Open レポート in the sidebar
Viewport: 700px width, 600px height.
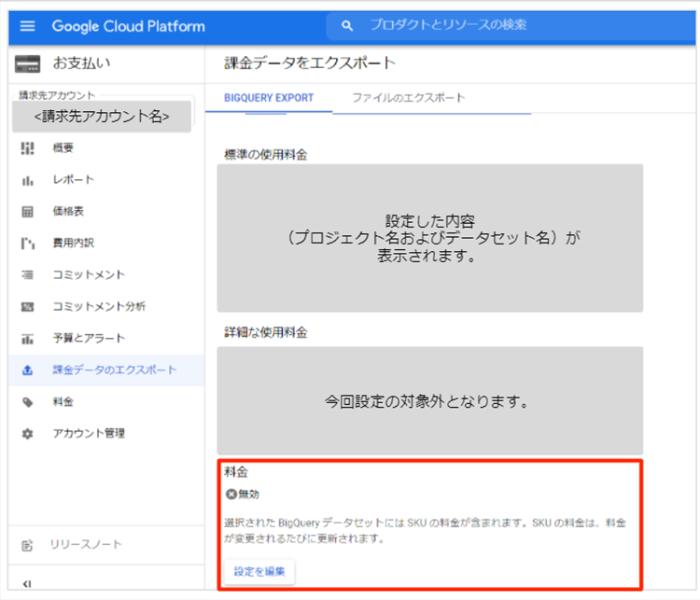click(x=73, y=180)
